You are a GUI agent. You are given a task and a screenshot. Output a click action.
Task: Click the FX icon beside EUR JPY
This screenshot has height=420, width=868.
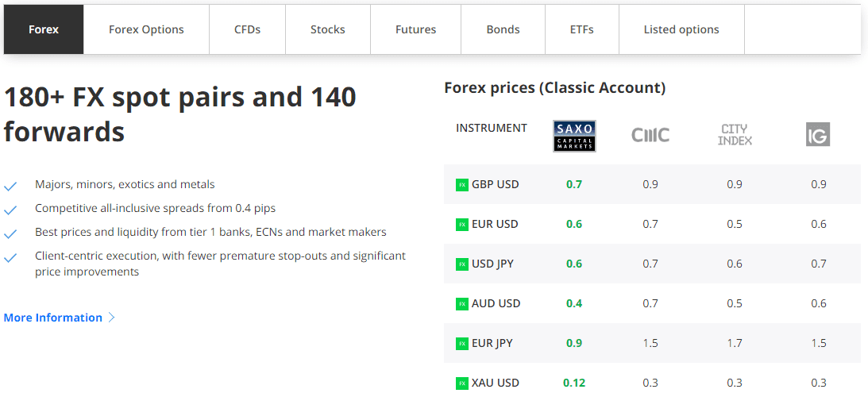[462, 344]
